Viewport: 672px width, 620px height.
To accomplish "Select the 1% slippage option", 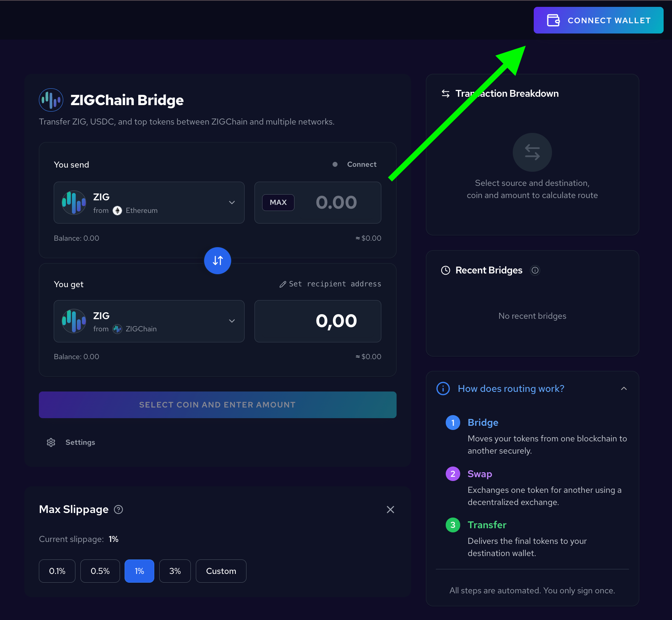I will (139, 571).
